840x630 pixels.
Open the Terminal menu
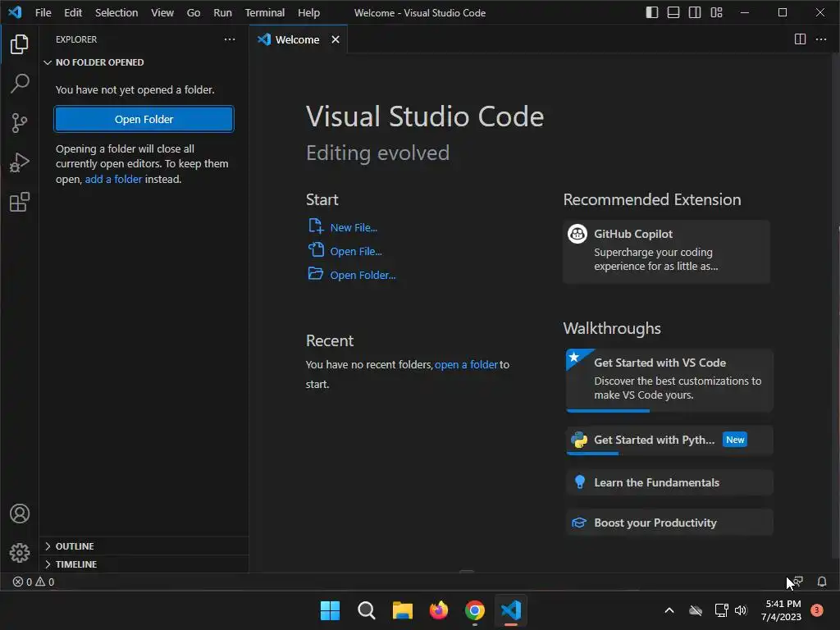pyautogui.click(x=265, y=12)
